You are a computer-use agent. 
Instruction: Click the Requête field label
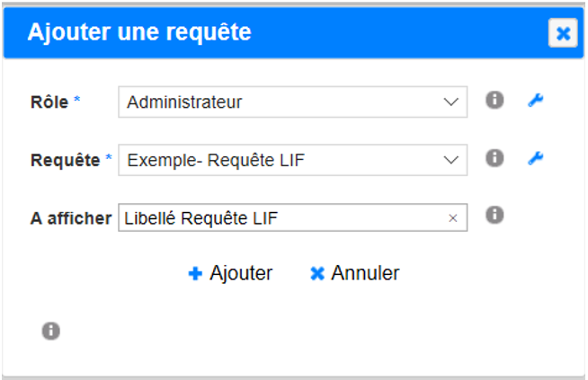point(66,160)
